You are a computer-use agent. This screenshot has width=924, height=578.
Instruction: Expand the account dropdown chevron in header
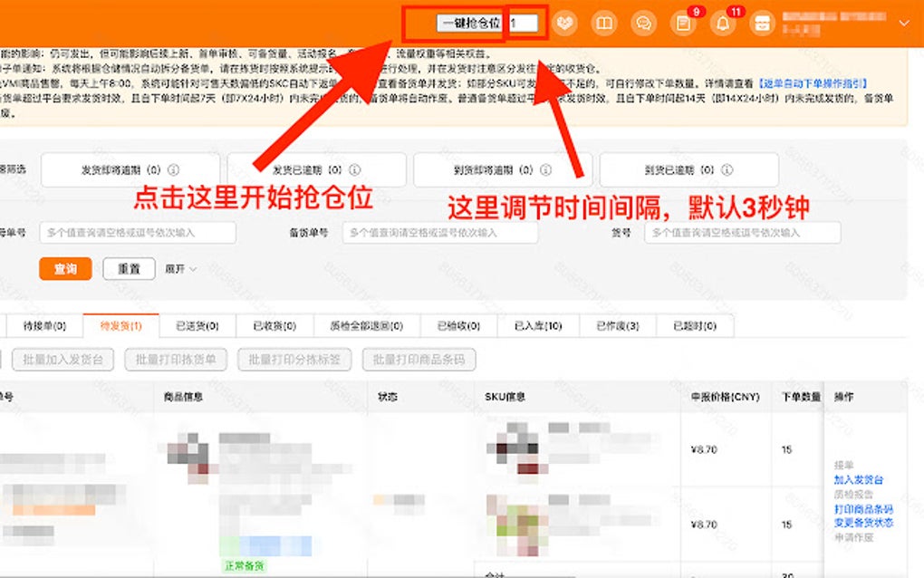pyautogui.click(x=903, y=23)
